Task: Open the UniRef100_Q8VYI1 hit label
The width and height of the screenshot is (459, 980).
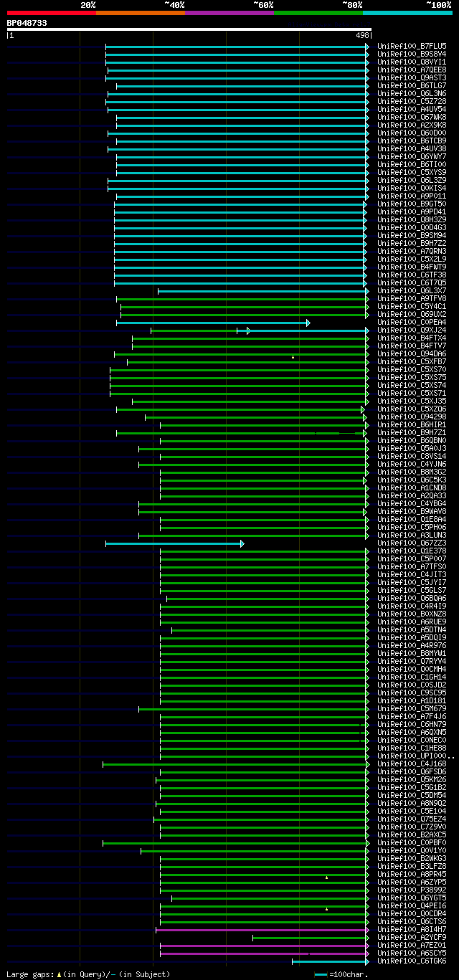Action: click(x=412, y=62)
